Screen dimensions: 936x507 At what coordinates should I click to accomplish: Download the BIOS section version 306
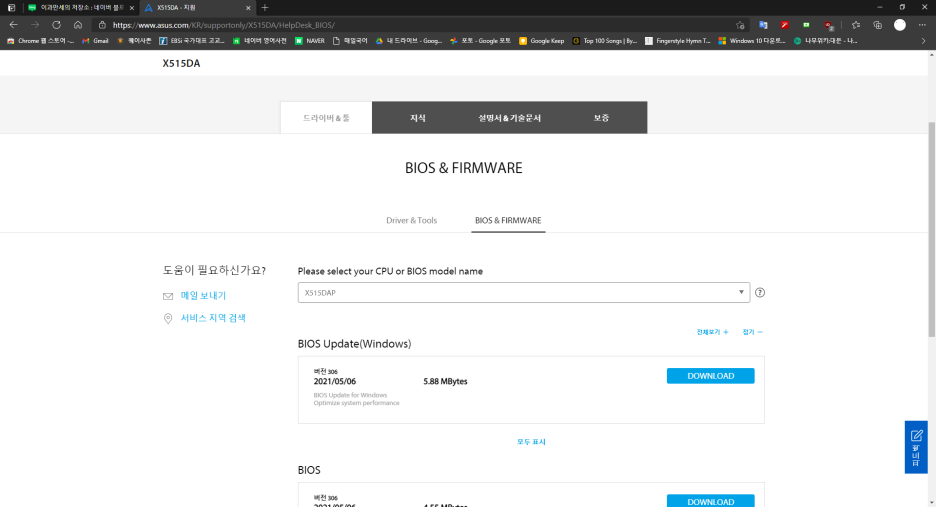coord(710,501)
